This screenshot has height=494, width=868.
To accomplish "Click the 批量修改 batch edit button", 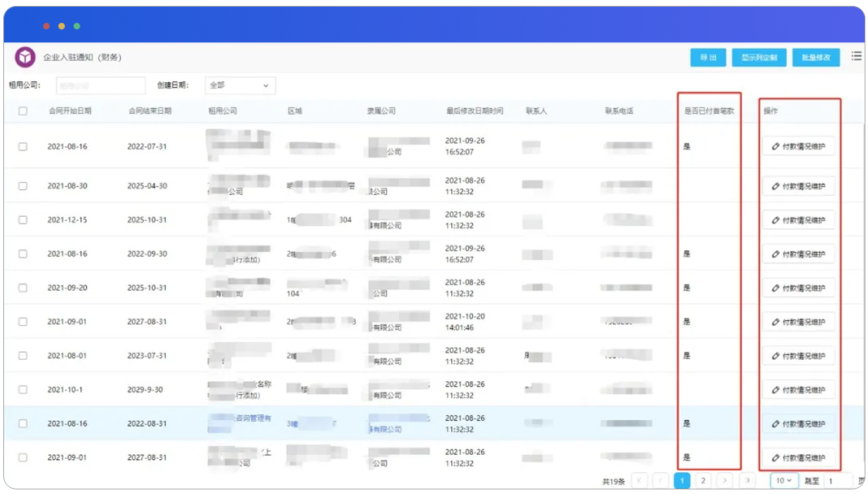I will [816, 58].
